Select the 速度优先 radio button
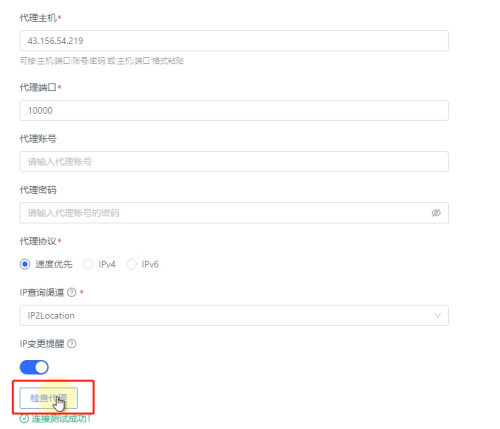Image resolution: width=500 pixels, height=429 pixels. point(25,264)
